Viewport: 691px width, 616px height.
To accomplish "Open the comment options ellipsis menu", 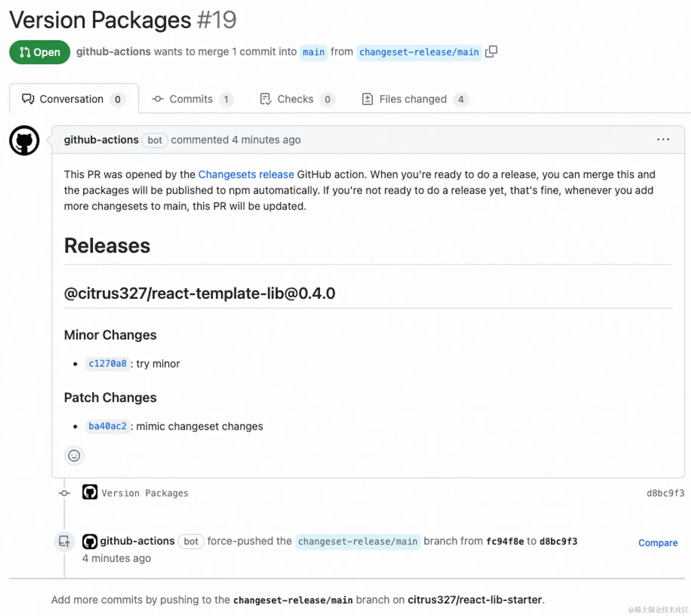I will tap(663, 140).
